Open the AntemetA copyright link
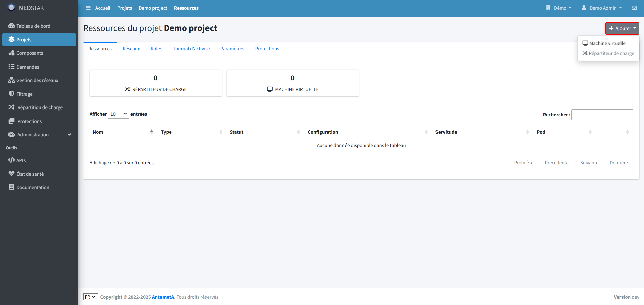Viewport: 644px width, 305px height. (163, 297)
